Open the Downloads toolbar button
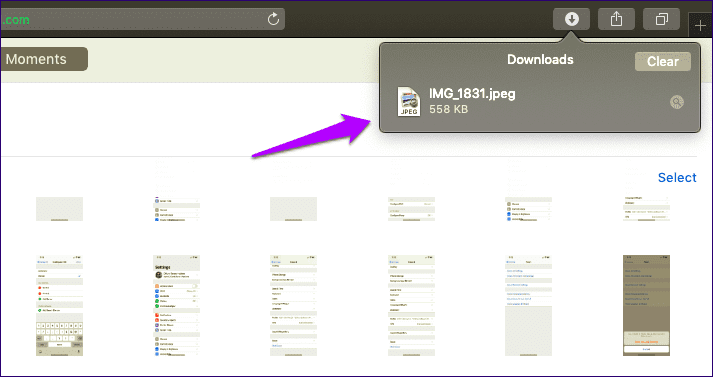Viewport: 713px width, 377px height. pyautogui.click(x=571, y=19)
